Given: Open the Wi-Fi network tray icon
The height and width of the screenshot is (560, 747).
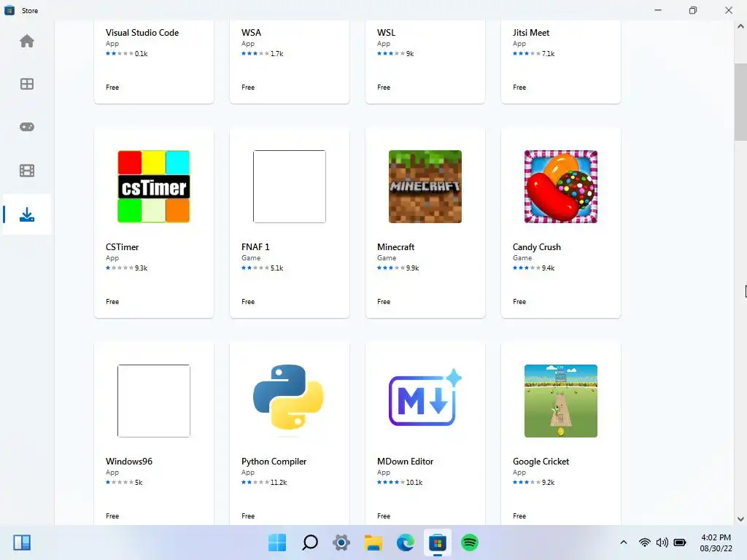Looking at the screenshot, I should 645,542.
